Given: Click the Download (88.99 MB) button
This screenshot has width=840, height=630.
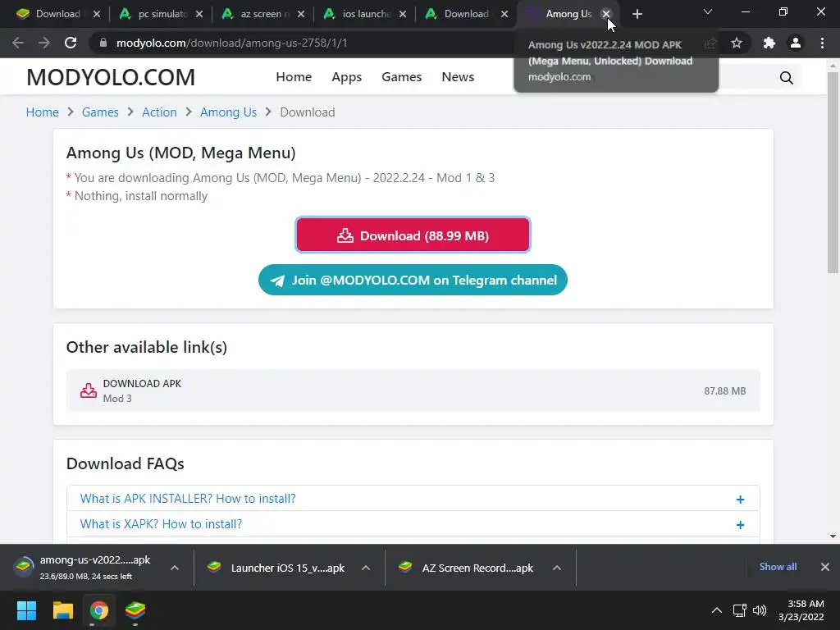Looking at the screenshot, I should (x=413, y=235).
